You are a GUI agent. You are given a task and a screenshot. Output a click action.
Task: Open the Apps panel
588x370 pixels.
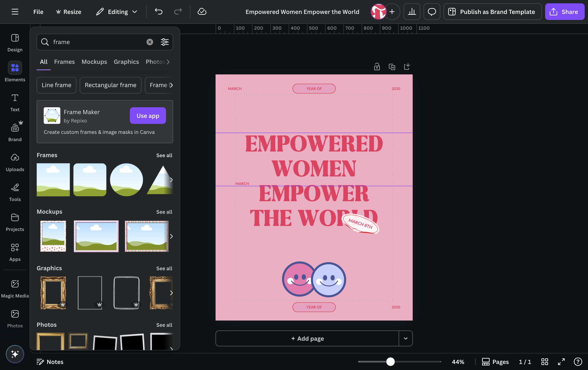(15, 252)
